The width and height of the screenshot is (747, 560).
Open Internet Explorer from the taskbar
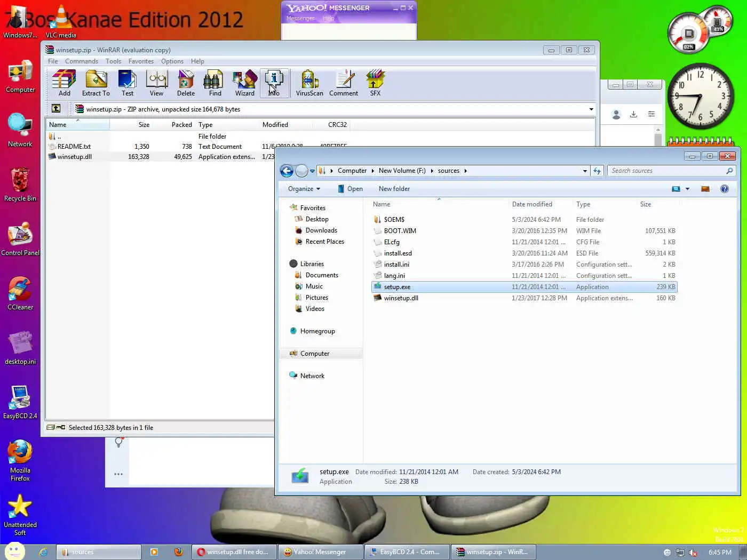pyautogui.click(x=43, y=552)
